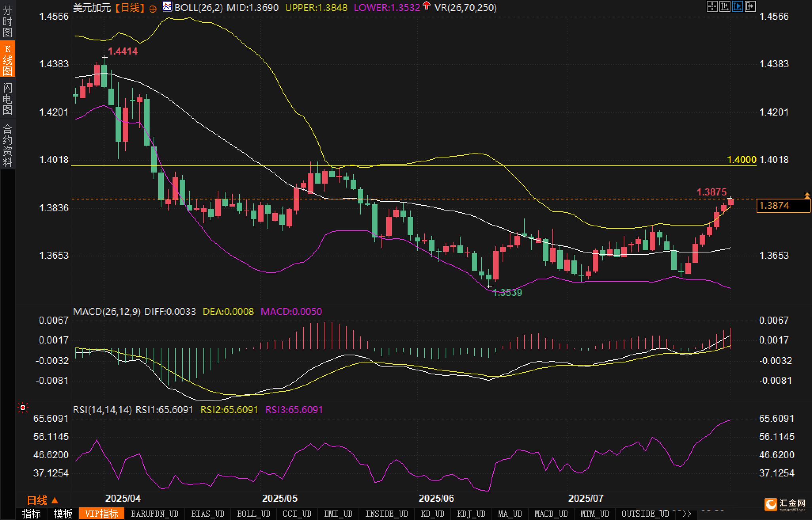Apply CCI_UD indicator
This screenshot has height=520, width=812.
click(x=297, y=514)
